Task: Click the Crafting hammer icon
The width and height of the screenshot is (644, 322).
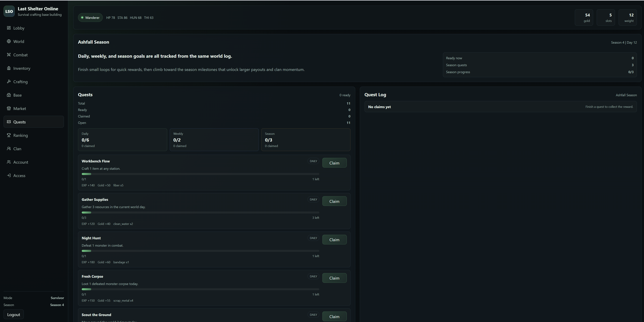Action: tap(9, 81)
